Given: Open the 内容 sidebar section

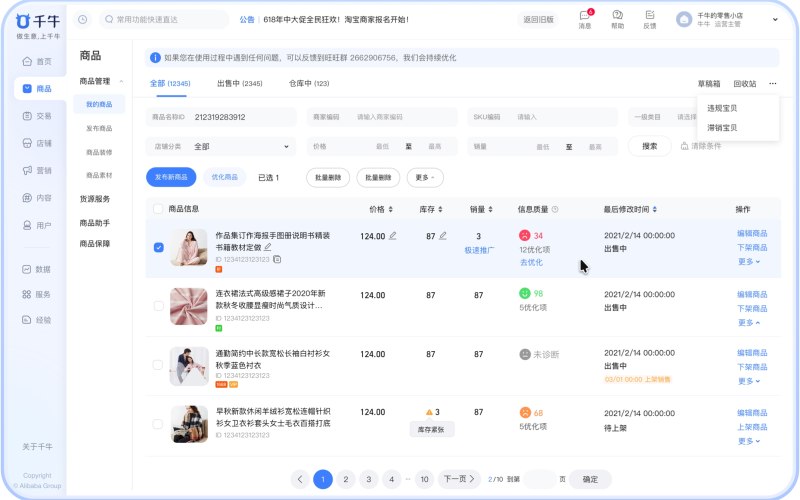Looking at the screenshot, I should click(x=37, y=198).
